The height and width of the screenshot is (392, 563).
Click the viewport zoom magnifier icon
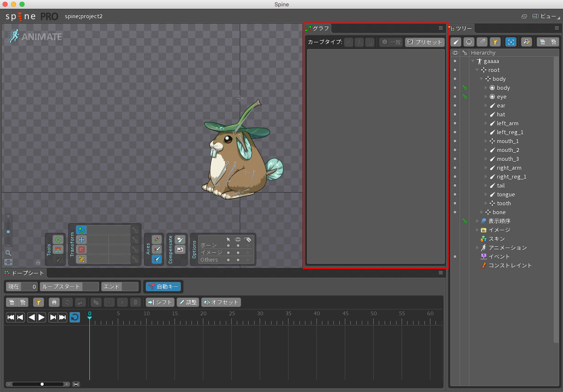coord(8,253)
